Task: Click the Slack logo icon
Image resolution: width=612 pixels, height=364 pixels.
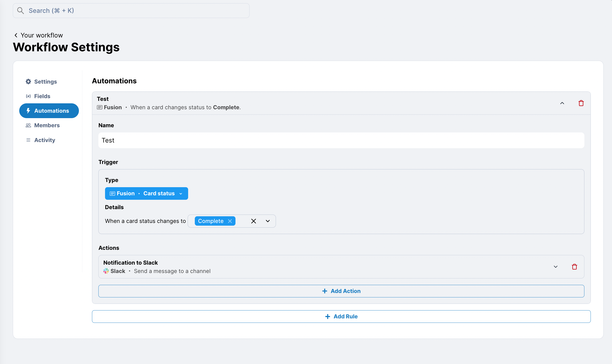Action: coord(106,271)
